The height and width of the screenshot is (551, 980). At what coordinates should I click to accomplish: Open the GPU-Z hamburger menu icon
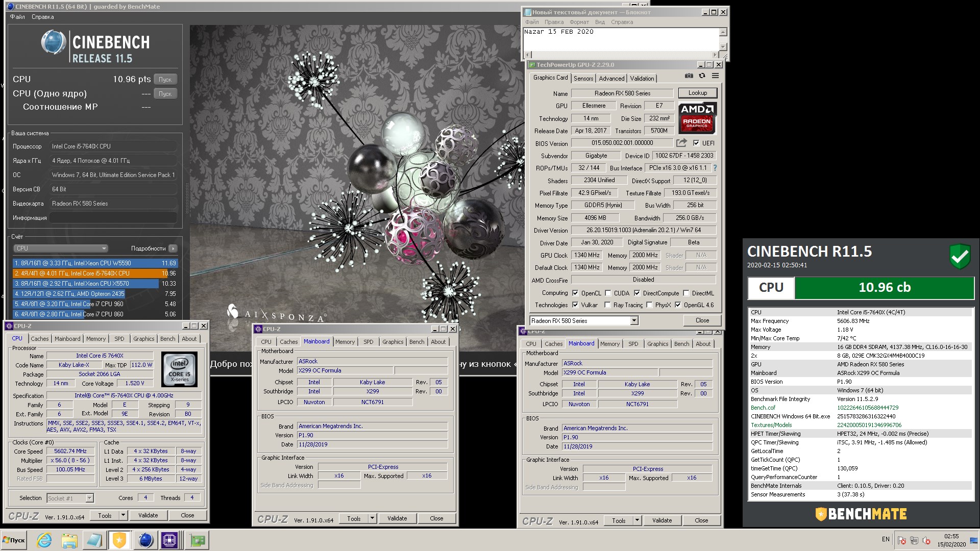point(715,76)
